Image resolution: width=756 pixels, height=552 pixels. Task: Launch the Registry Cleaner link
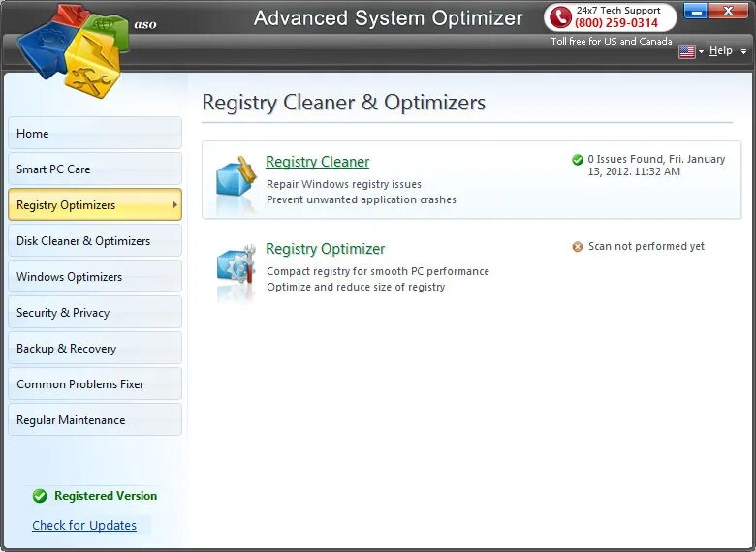318,162
